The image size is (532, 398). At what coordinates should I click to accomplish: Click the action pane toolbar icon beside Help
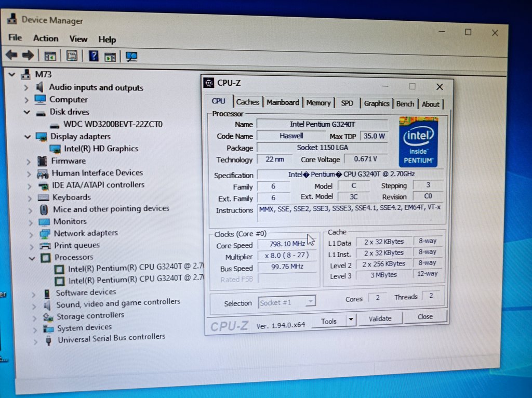[x=110, y=57]
